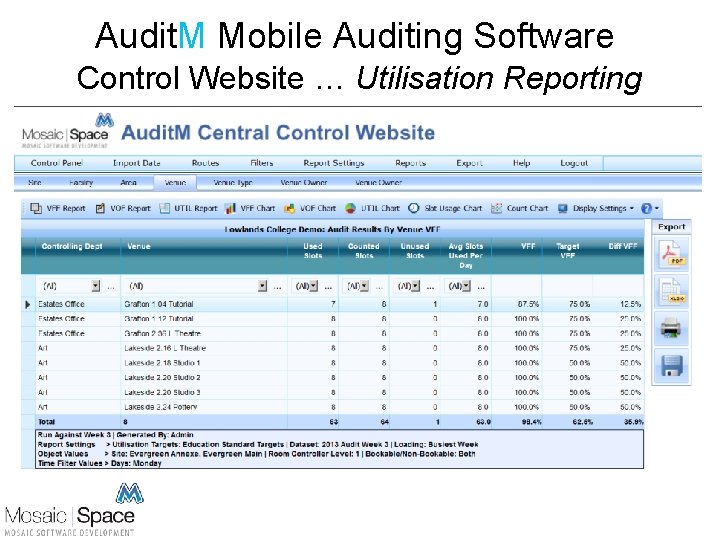Sort by Venue column header
The height and width of the screenshot is (540, 720).
(x=139, y=247)
